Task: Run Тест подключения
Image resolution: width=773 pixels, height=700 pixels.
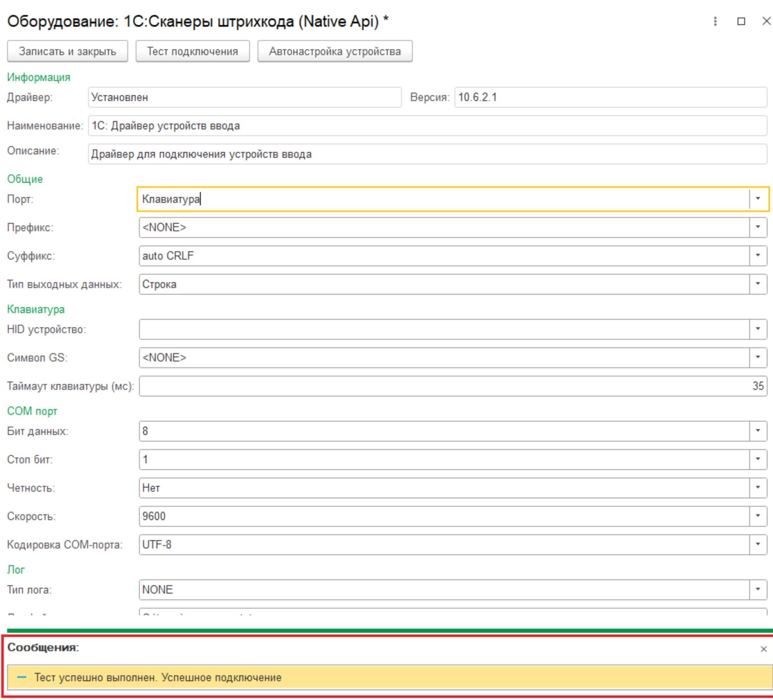Action: (192, 51)
